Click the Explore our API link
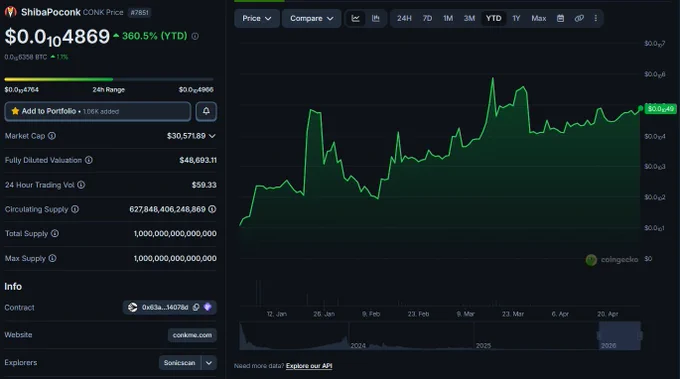This screenshot has height=379, width=680. 309,366
